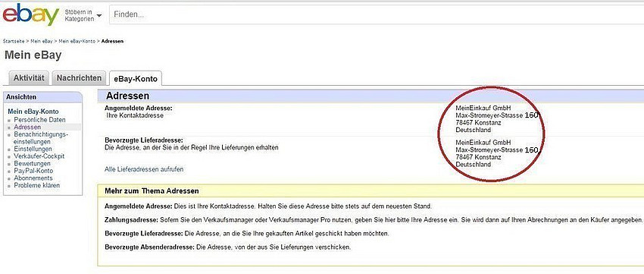The width and height of the screenshot is (644, 274).
Task: Click the eBay logo
Action: tap(31, 14)
